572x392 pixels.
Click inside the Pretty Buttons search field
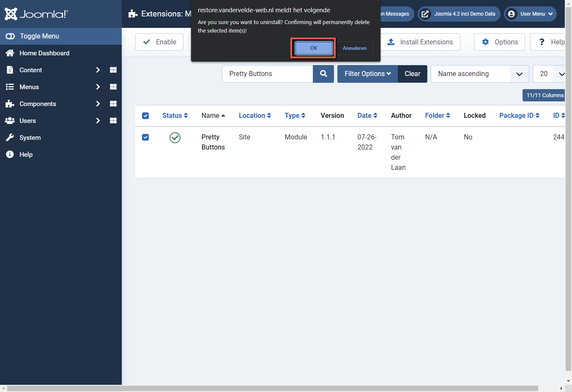267,73
